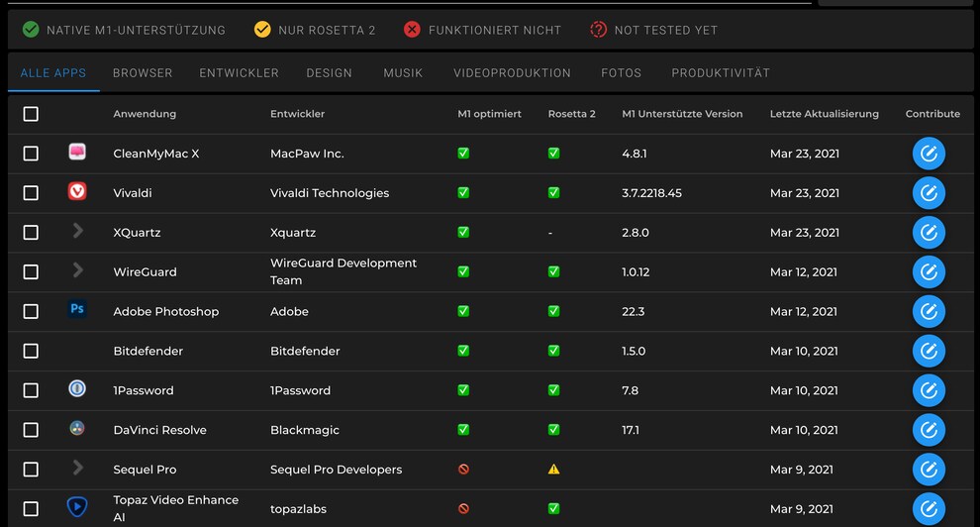
Task: Open contribute icon for 1Password
Action: [929, 390]
